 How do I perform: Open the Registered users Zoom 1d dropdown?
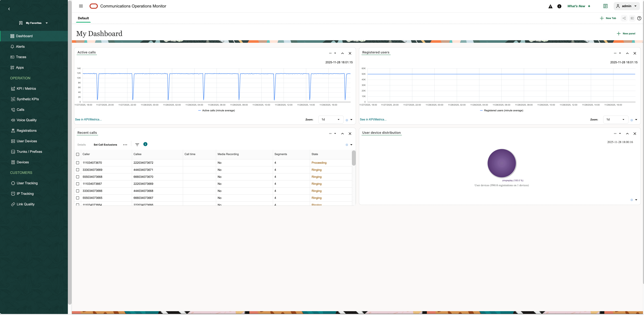(x=615, y=120)
